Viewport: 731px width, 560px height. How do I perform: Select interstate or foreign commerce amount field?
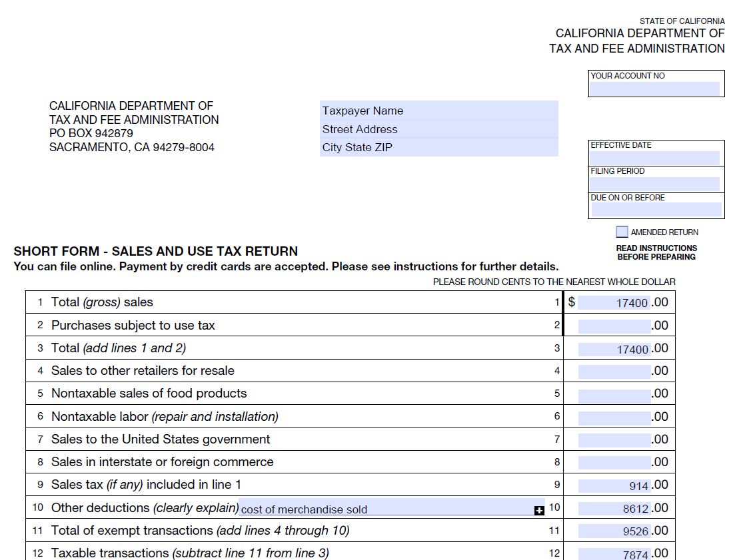click(x=614, y=463)
